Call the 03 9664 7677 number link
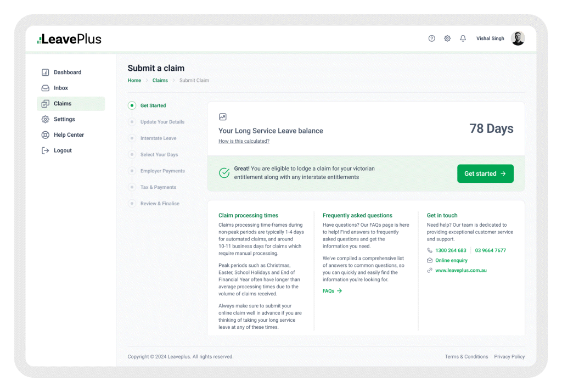Screen dimensions: 562x392 coord(490,250)
